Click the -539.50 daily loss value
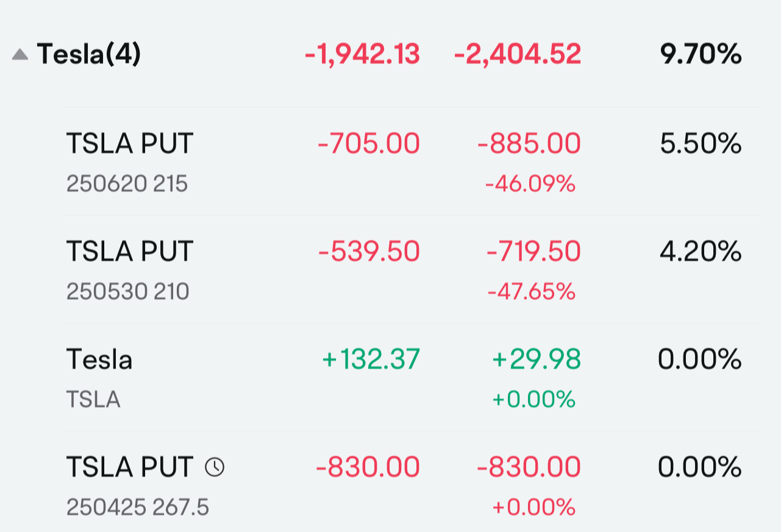781x532 pixels. pyautogui.click(x=369, y=251)
